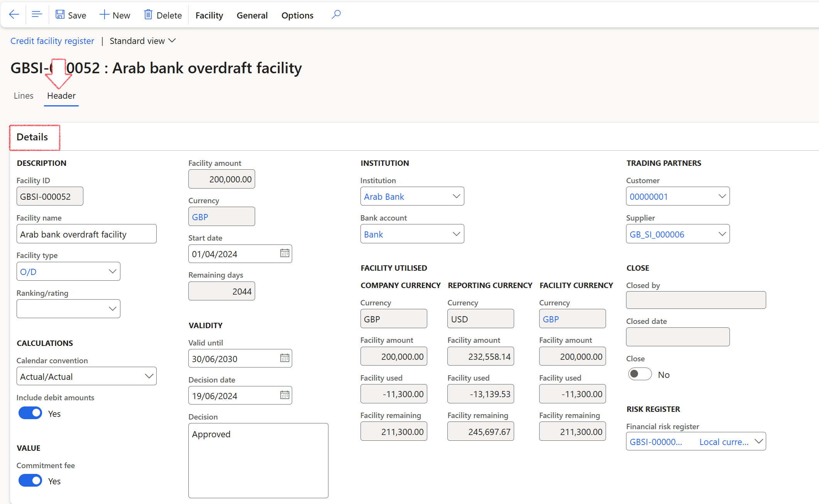The image size is (819, 504).
Task: Click the Facility currency GBP link
Action: [x=551, y=319]
